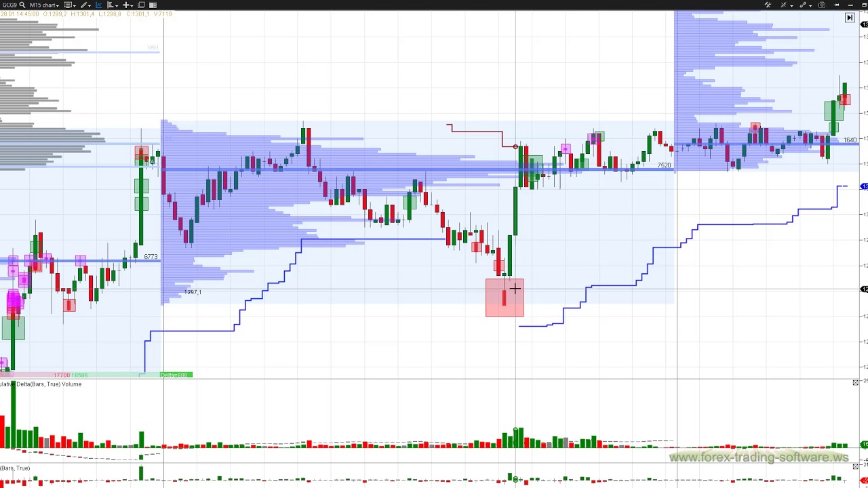Click the plus add icon

click(126, 5)
